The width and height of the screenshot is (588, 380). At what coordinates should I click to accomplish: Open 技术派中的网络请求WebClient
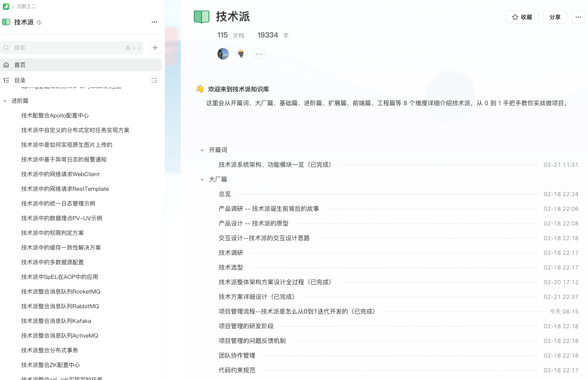tap(60, 174)
